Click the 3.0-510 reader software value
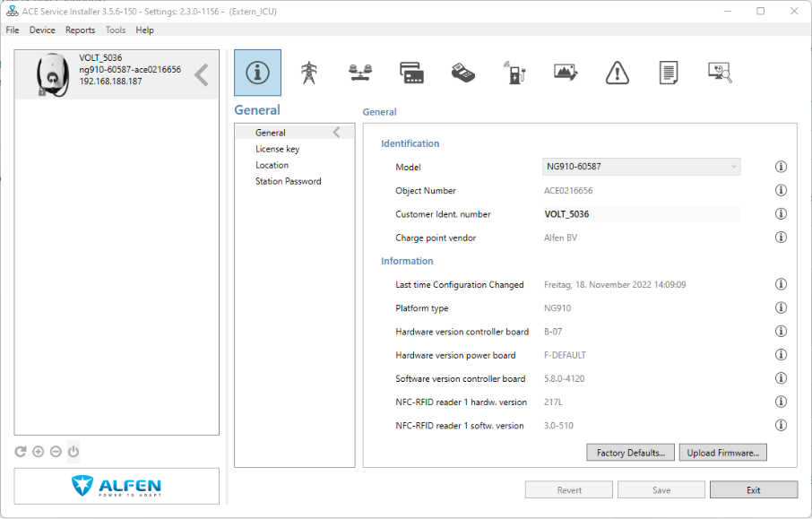The width and height of the screenshot is (812, 519). coord(558,426)
